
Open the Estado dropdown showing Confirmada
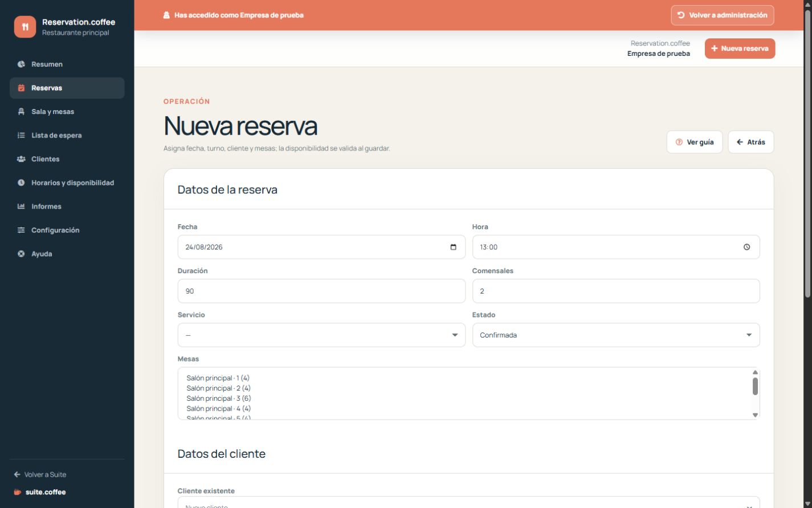pos(616,335)
